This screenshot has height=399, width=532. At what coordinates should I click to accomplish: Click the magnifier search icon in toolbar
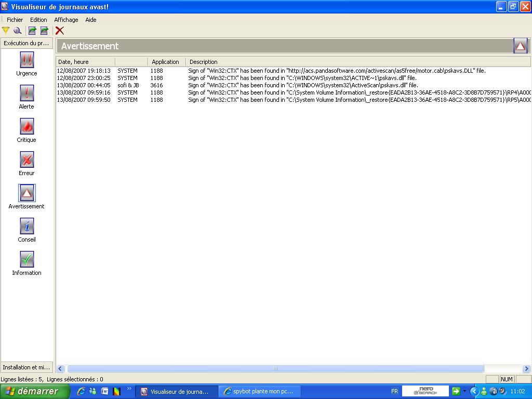coord(17,31)
